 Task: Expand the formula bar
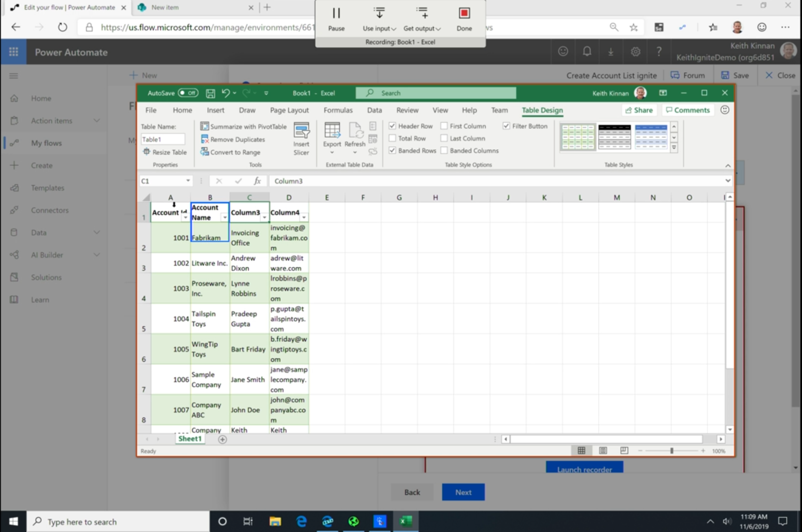[728, 181]
